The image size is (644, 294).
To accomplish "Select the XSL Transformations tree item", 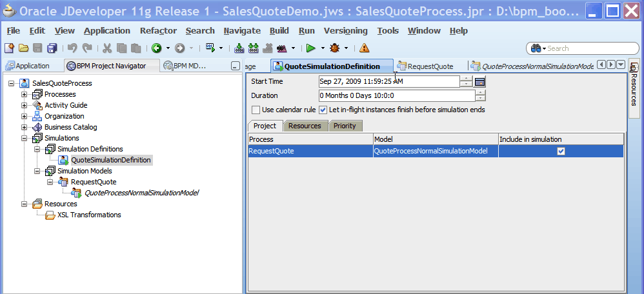I will point(89,215).
